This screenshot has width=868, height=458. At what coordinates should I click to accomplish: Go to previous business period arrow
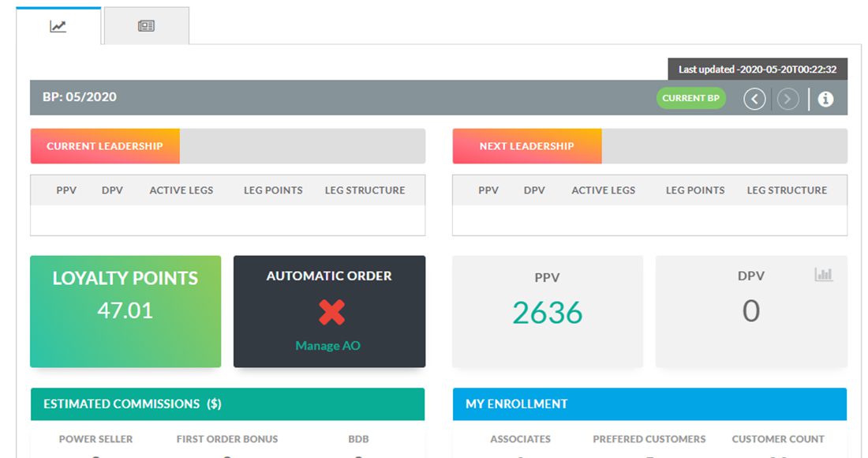point(754,99)
